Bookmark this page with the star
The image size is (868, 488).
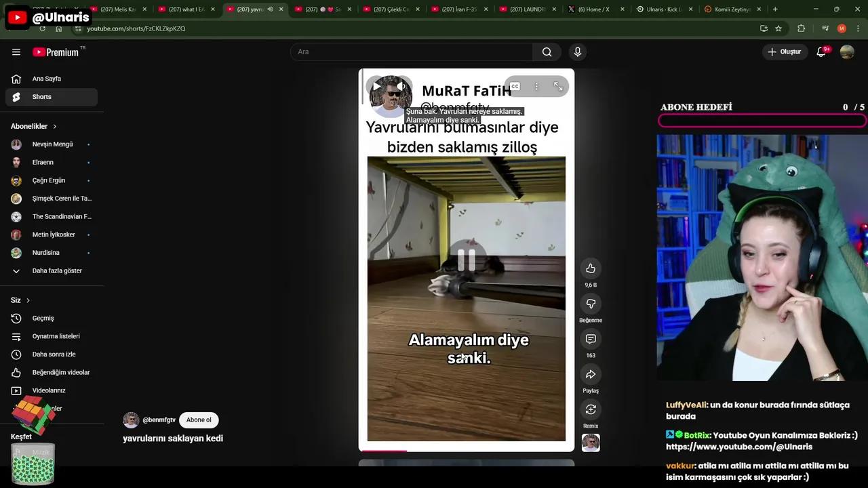pyautogui.click(x=778, y=28)
